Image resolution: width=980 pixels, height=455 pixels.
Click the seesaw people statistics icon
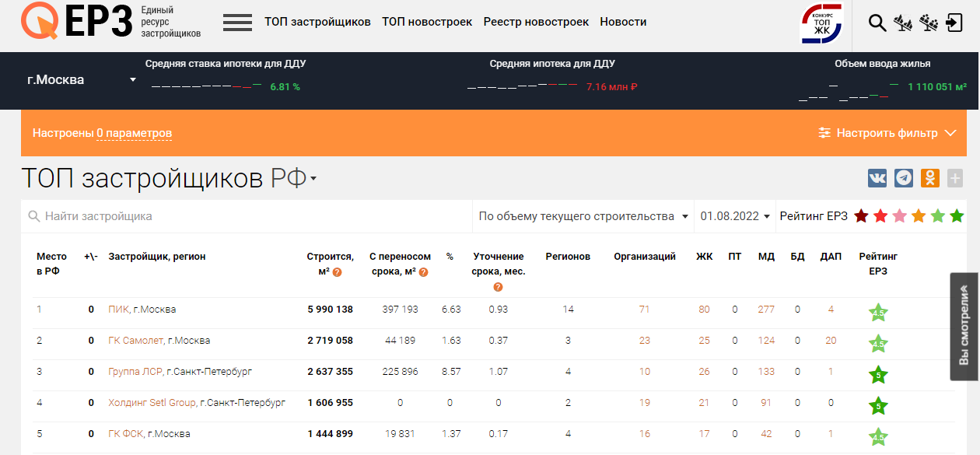click(929, 23)
